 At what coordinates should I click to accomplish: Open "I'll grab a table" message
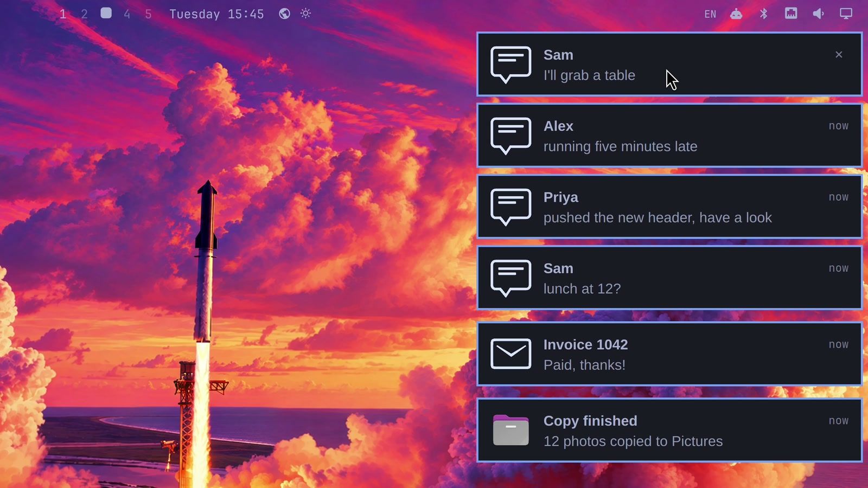(589, 75)
